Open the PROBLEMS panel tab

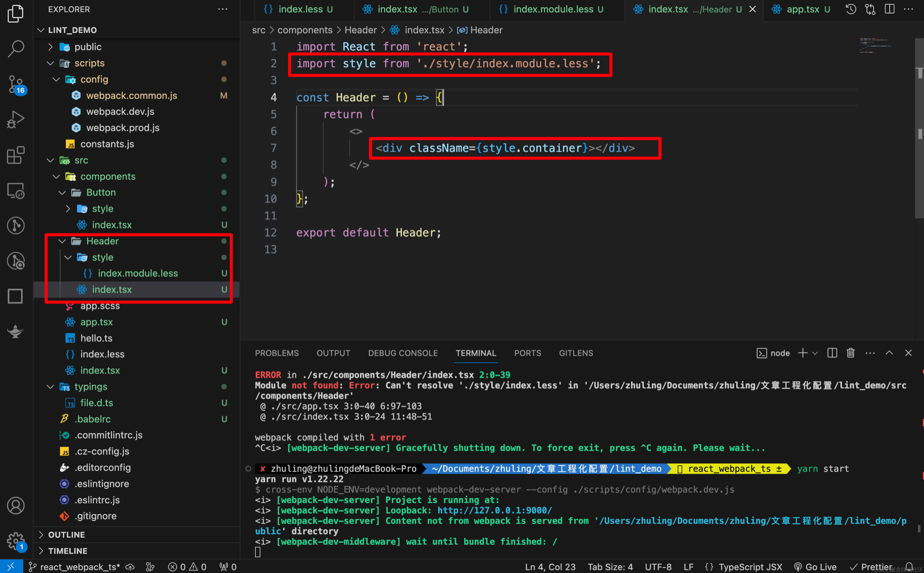pyautogui.click(x=277, y=353)
